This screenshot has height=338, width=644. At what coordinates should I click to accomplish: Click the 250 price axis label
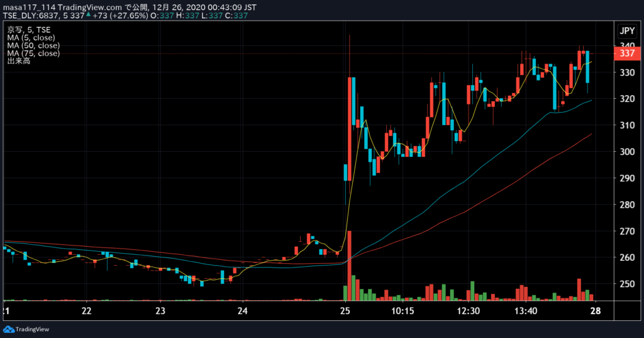[627, 284]
